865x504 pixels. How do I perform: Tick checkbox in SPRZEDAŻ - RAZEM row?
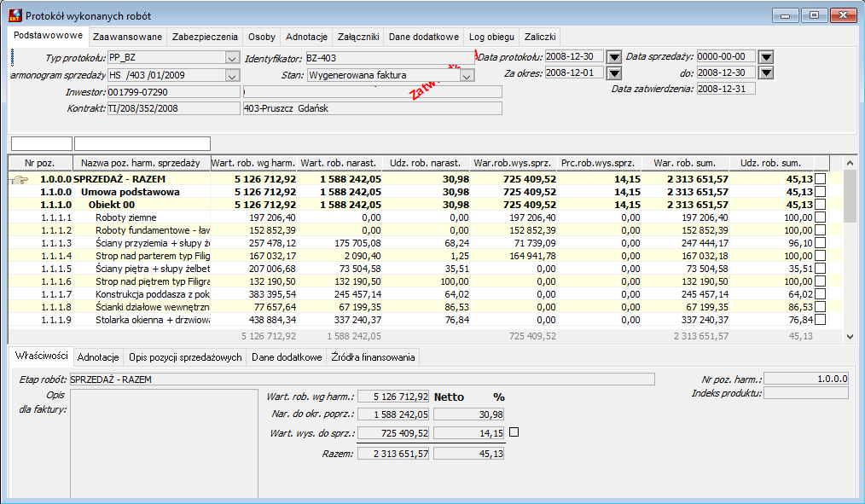pos(821,179)
